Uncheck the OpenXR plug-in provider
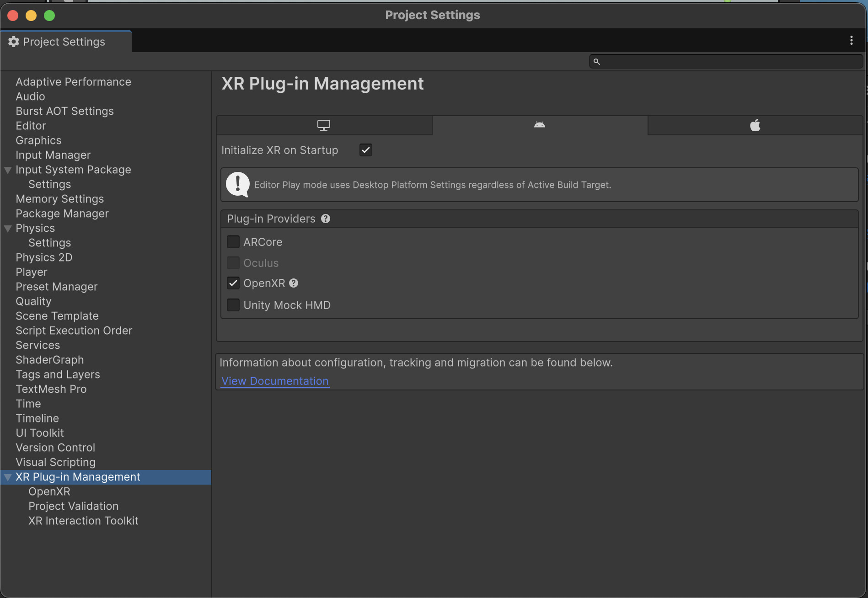868x598 pixels. click(x=233, y=283)
